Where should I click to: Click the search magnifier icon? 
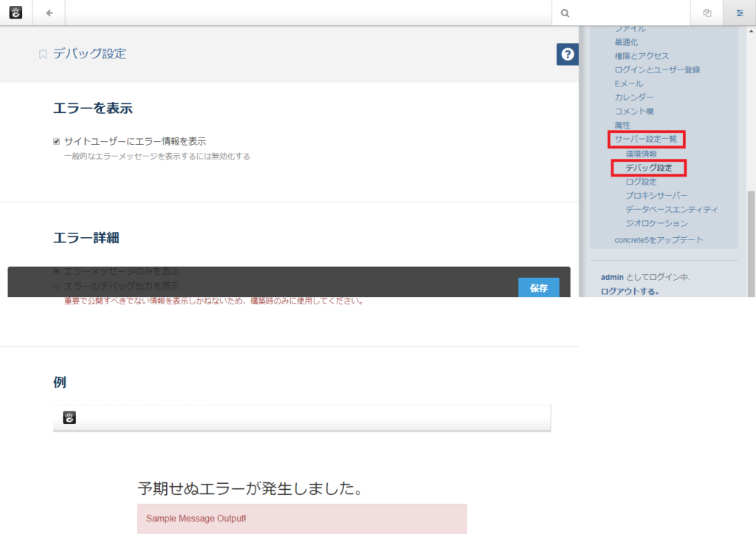click(x=565, y=13)
